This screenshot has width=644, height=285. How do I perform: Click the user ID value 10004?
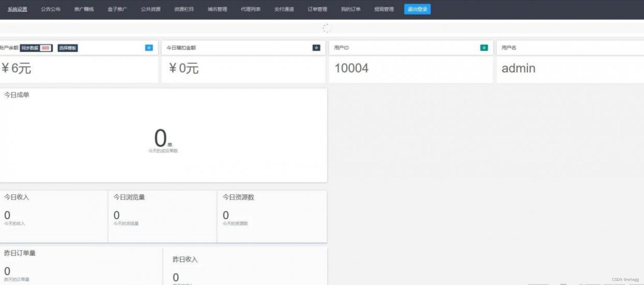click(x=351, y=68)
